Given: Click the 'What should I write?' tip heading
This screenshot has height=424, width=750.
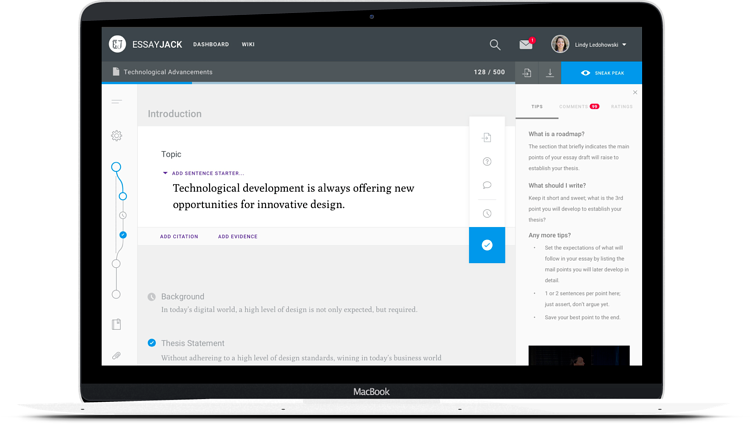Looking at the screenshot, I should (x=557, y=186).
